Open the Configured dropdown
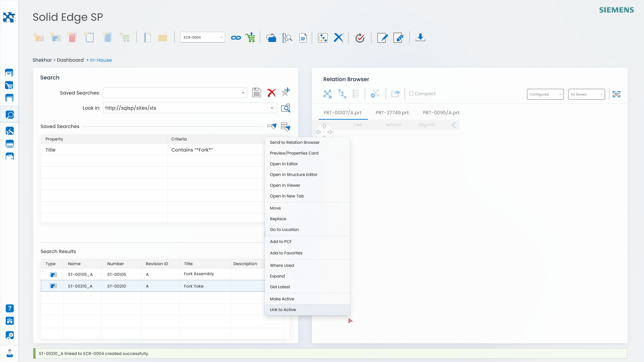The image size is (644, 362). pyautogui.click(x=545, y=94)
